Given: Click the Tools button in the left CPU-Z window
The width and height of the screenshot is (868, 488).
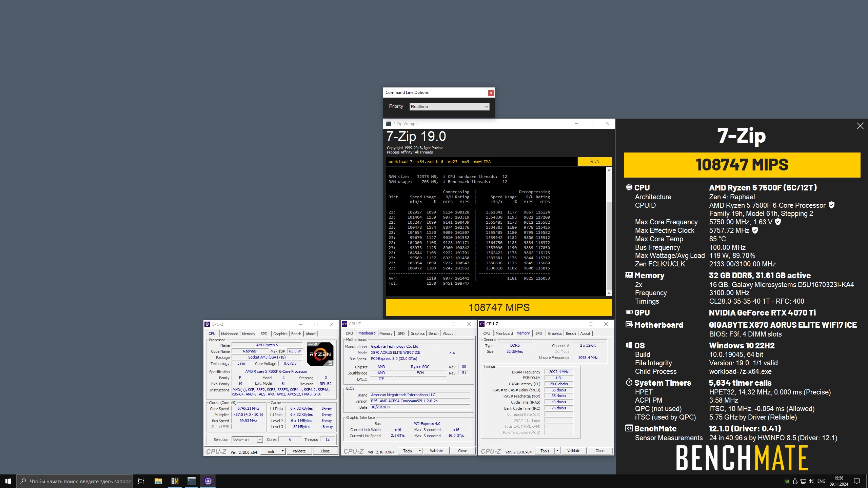Looking at the screenshot, I should [x=270, y=451].
